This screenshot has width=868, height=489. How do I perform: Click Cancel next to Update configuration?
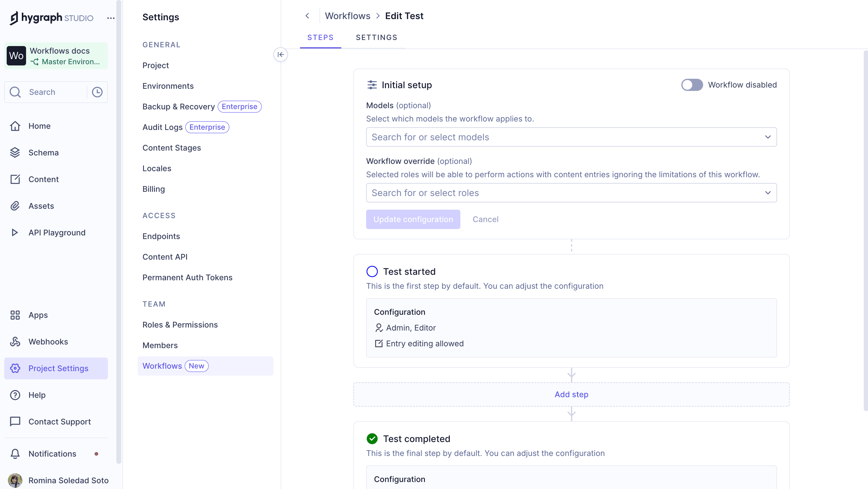pos(485,219)
